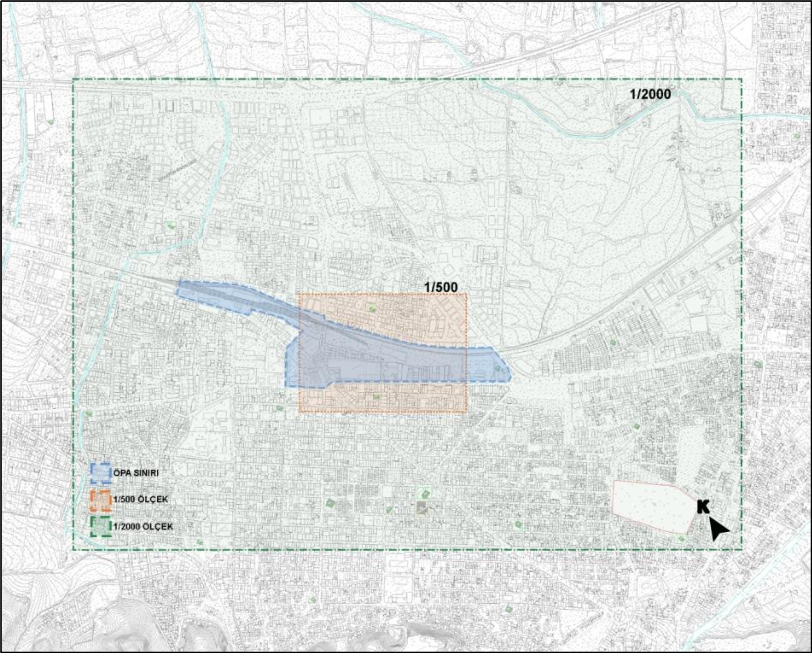Click the 1/2000 ÖLÇEK legend text
This screenshot has height=653, width=812.
(x=143, y=526)
